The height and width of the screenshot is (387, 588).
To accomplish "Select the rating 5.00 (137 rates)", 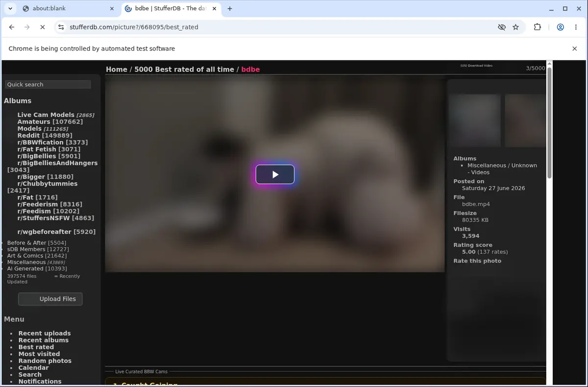I will click(485, 252).
